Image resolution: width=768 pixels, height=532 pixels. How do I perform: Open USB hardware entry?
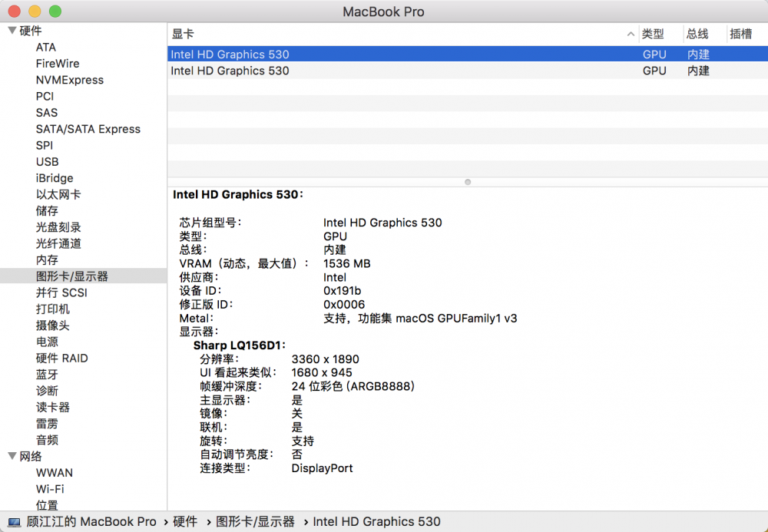click(47, 162)
